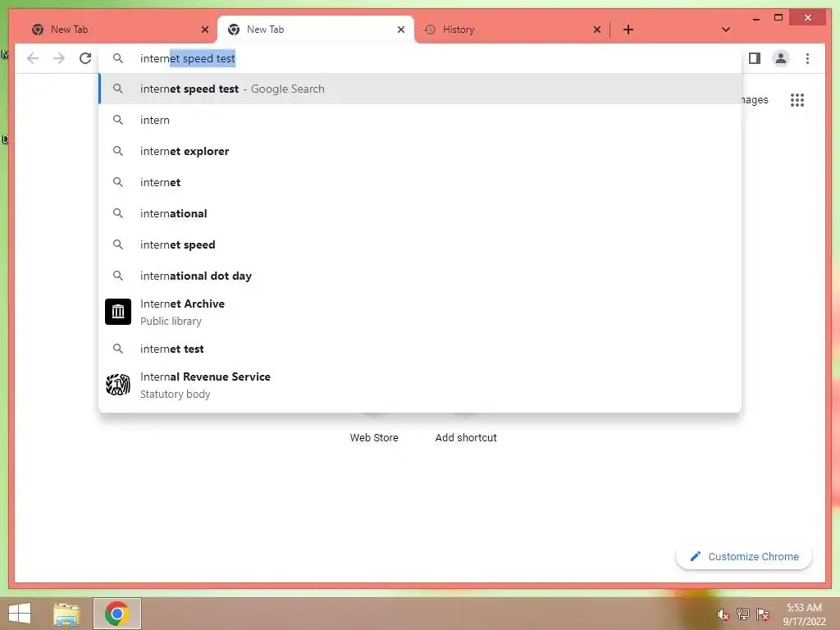Click the browser forward arrow
840x630 pixels.
tap(59, 58)
